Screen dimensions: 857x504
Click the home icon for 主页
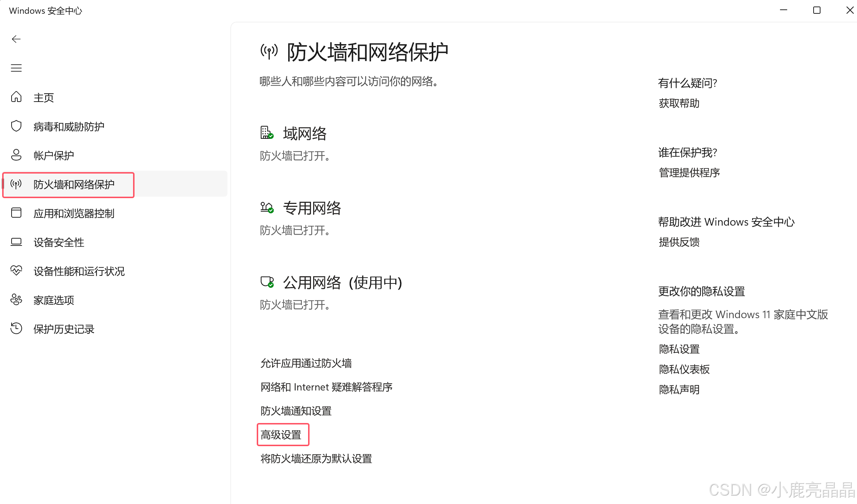(16, 97)
